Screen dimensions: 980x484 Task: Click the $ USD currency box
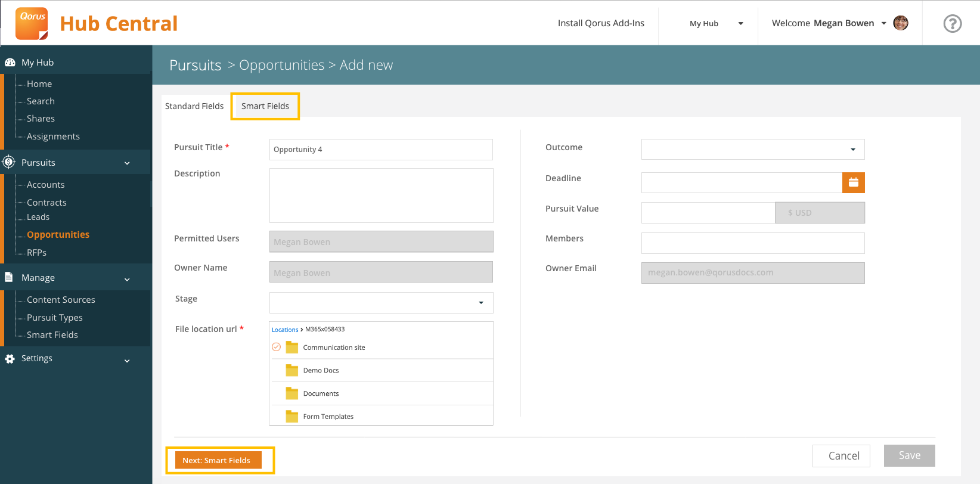(820, 213)
